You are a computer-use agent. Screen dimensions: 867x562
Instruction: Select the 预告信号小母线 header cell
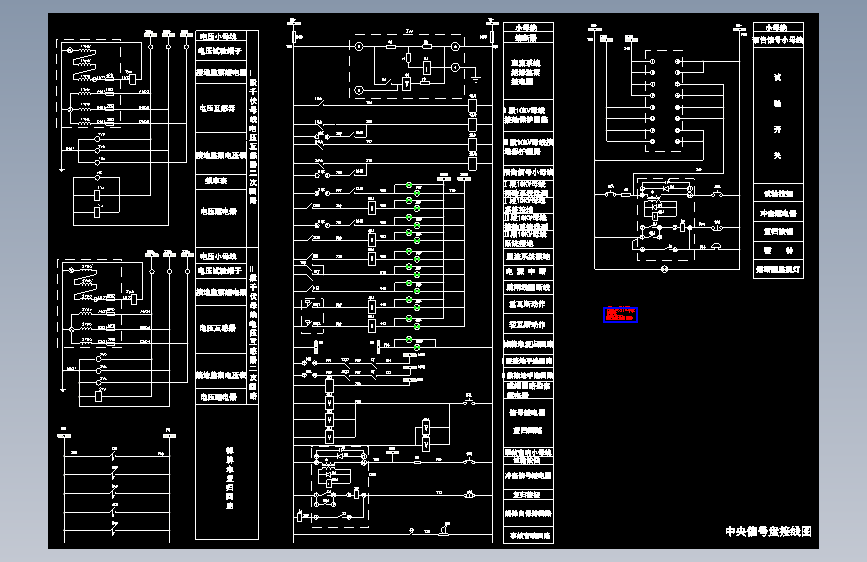tap(778, 40)
